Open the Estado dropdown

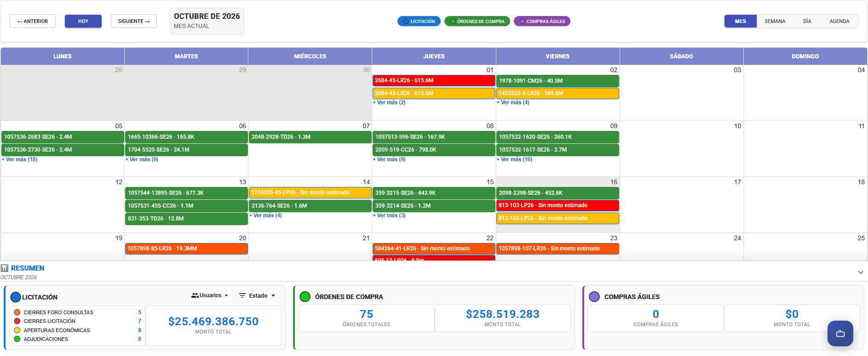click(258, 295)
